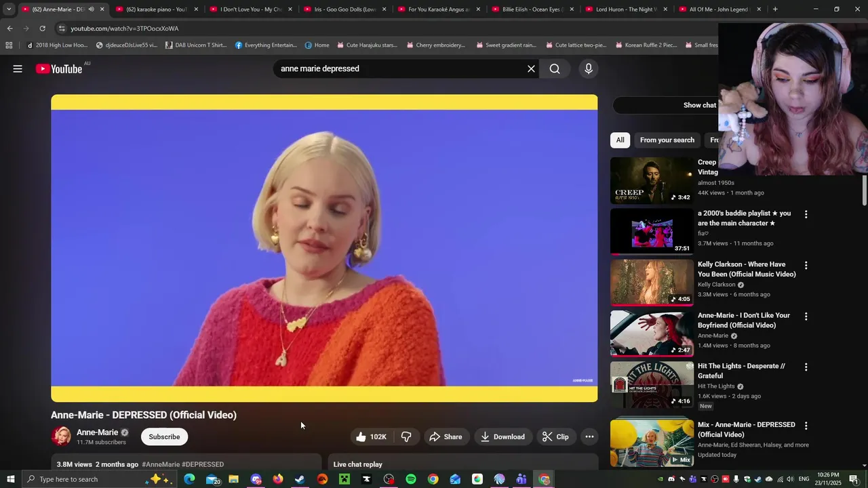Like the video (102K thumbs up)

pyautogui.click(x=371, y=436)
